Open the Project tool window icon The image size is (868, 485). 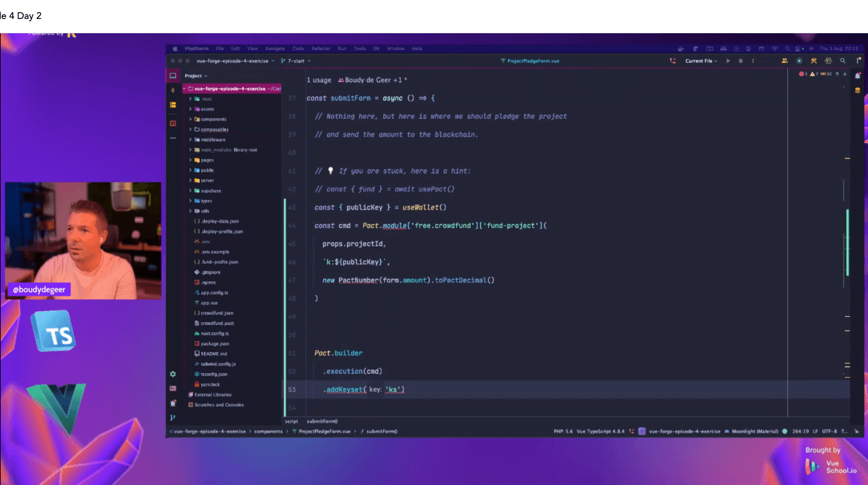pos(173,76)
